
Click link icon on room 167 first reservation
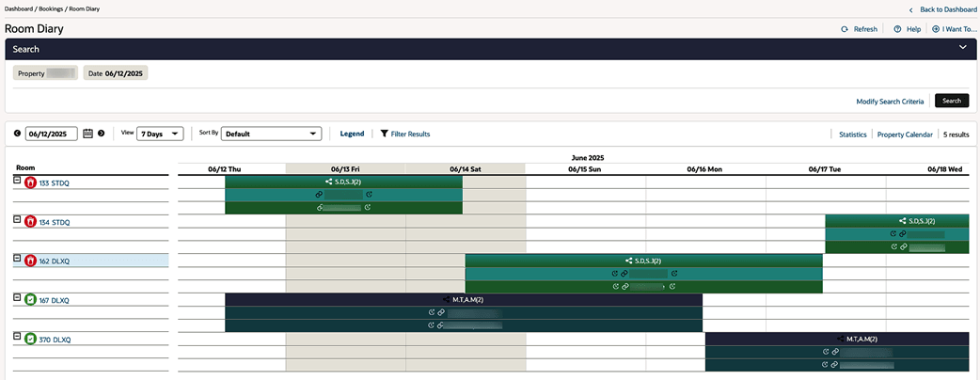click(x=441, y=312)
